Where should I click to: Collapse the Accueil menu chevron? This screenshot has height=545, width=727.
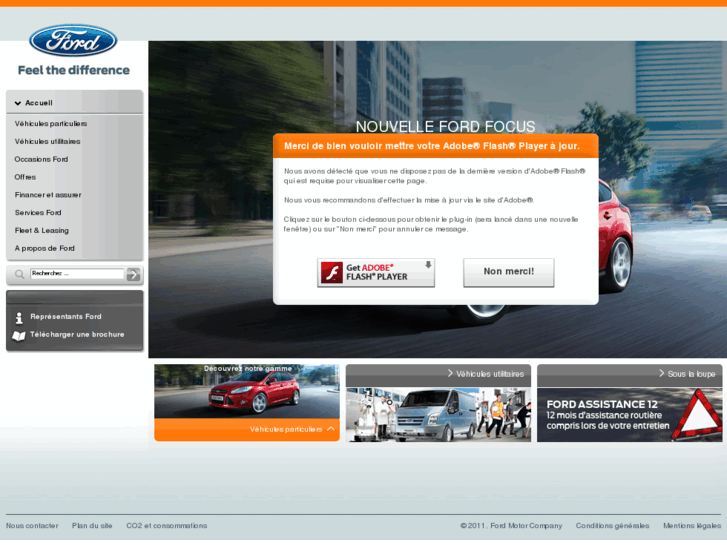pos(18,103)
